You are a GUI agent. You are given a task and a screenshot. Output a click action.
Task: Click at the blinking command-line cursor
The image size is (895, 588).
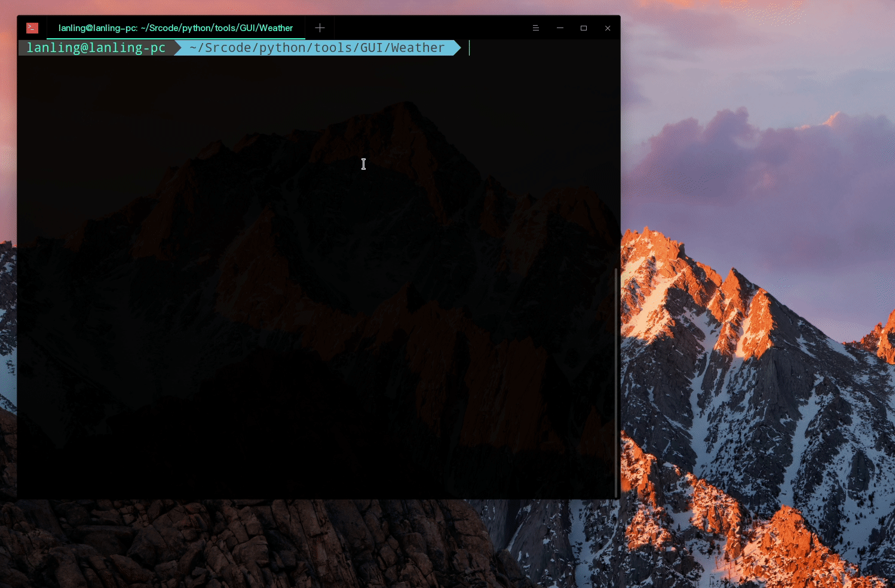pyautogui.click(x=470, y=48)
